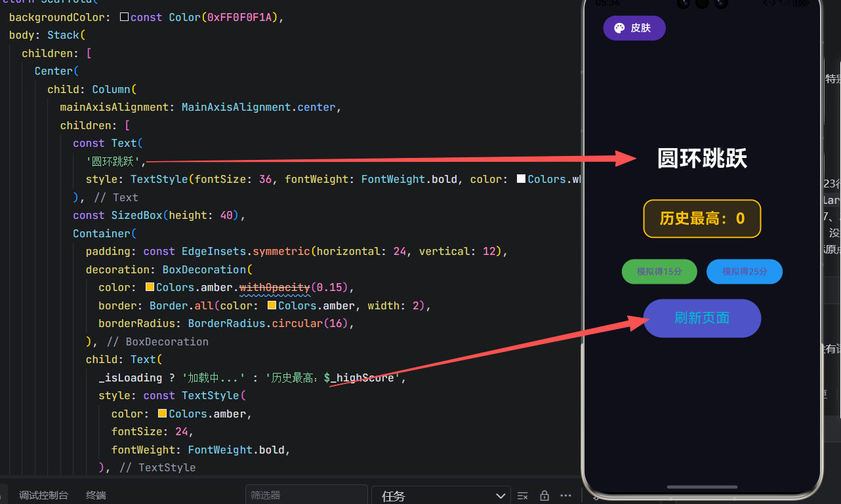Click amber swatch before Colors.amber.withOpacity

click(x=150, y=287)
